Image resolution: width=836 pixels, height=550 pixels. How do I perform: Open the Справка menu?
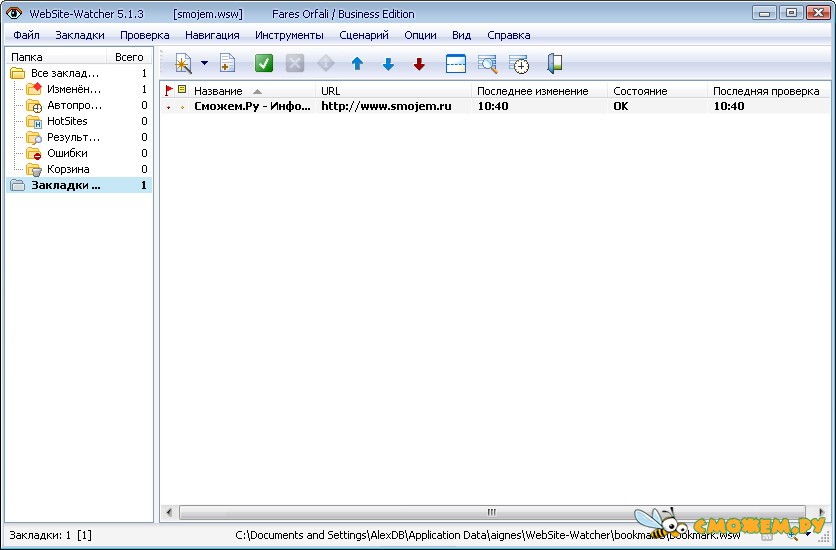pyautogui.click(x=509, y=35)
